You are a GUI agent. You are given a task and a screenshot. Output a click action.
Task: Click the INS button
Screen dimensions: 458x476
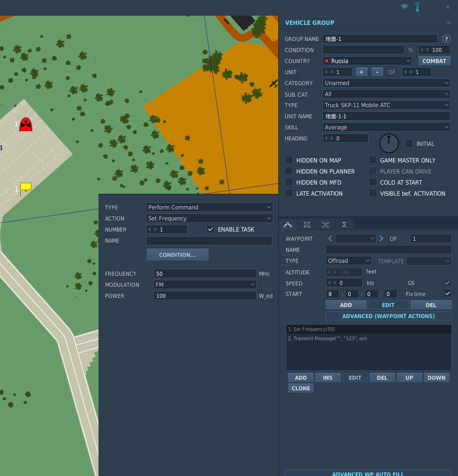pyautogui.click(x=328, y=377)
